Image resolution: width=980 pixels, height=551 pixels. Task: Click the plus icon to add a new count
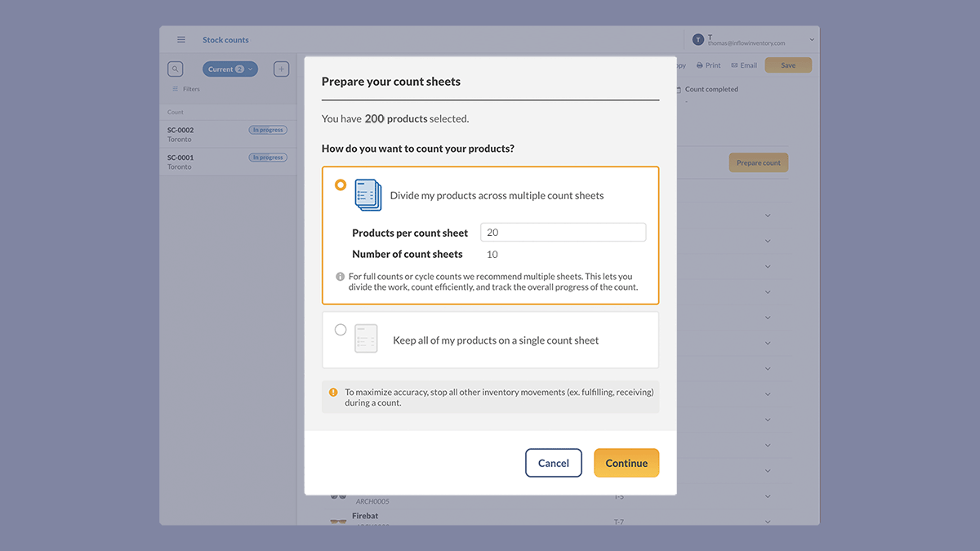281,69
